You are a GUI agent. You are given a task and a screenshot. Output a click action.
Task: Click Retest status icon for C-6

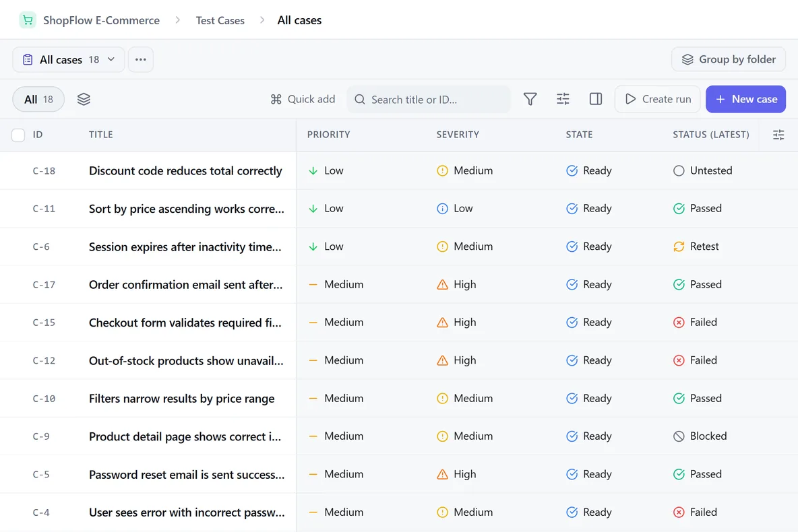click(x=679, y=246)
